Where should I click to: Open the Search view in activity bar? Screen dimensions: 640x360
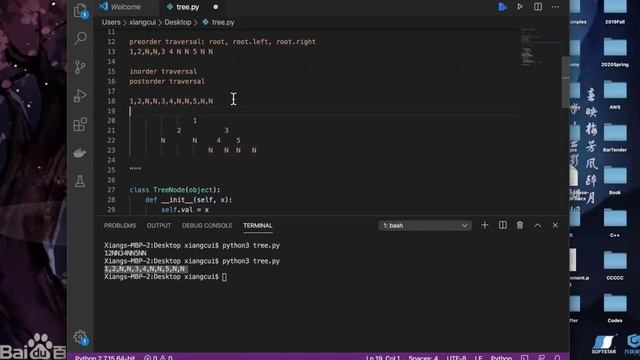click(80, 38)
